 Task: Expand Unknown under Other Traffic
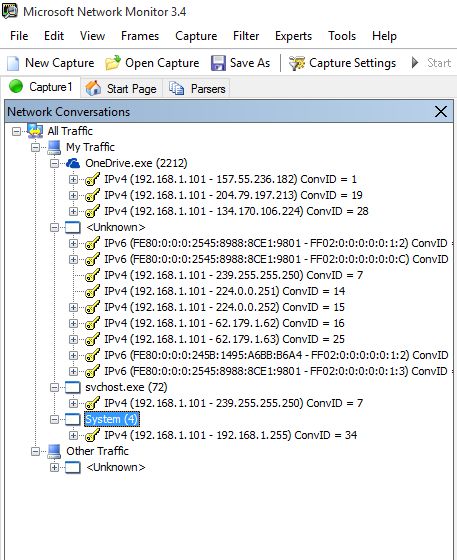[54, 468]
